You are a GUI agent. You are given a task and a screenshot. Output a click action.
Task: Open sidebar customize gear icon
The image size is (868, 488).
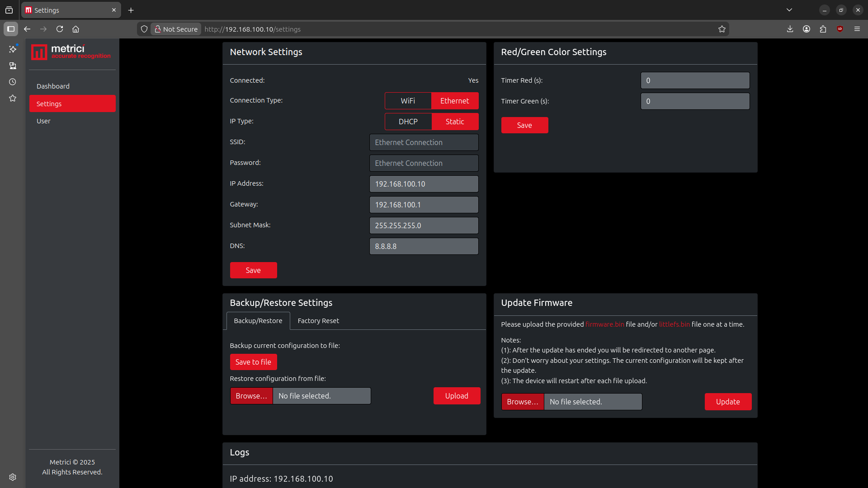pyautogui.click(x=13, y=477)
